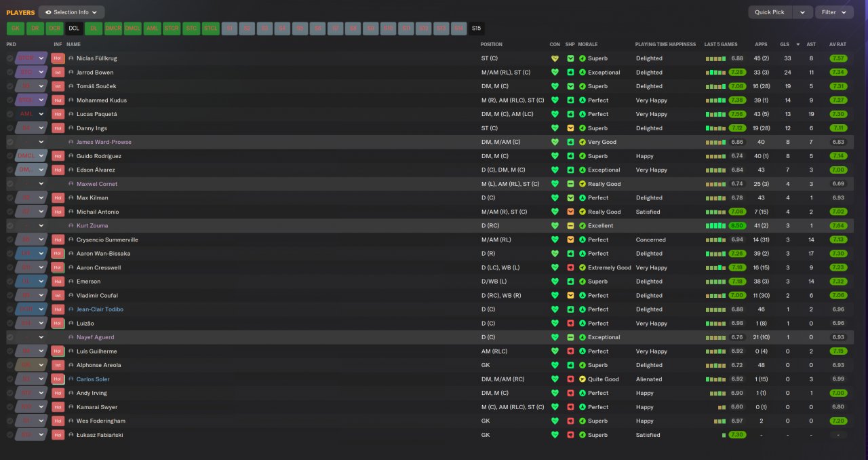868x460 pixels.
Task: Toggle the picked checkmark for Kurt Zouma
Action: click(x=9, y=225)
